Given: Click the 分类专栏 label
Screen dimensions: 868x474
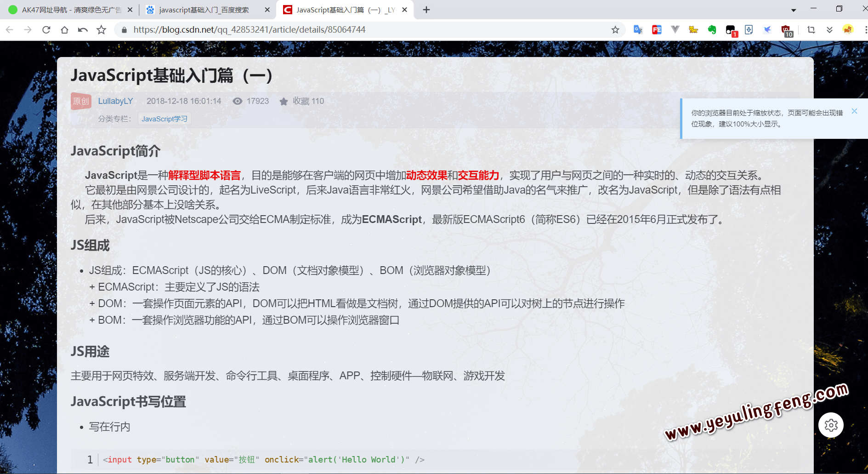Looking at the screenshot, I should tap(114, 119).
